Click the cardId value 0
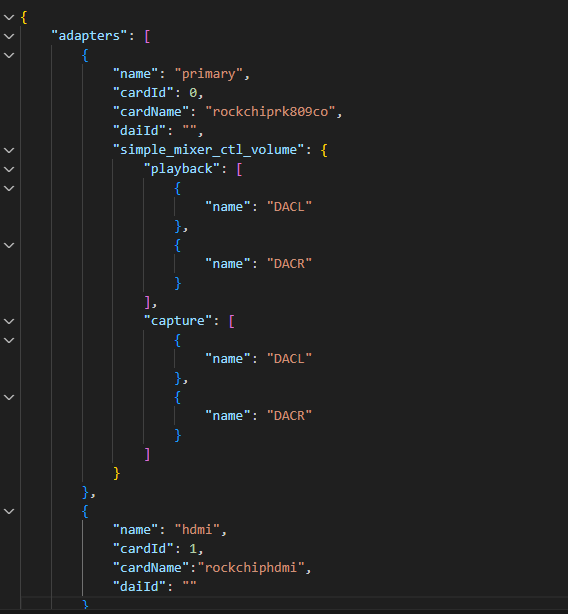 pos(193,93)
